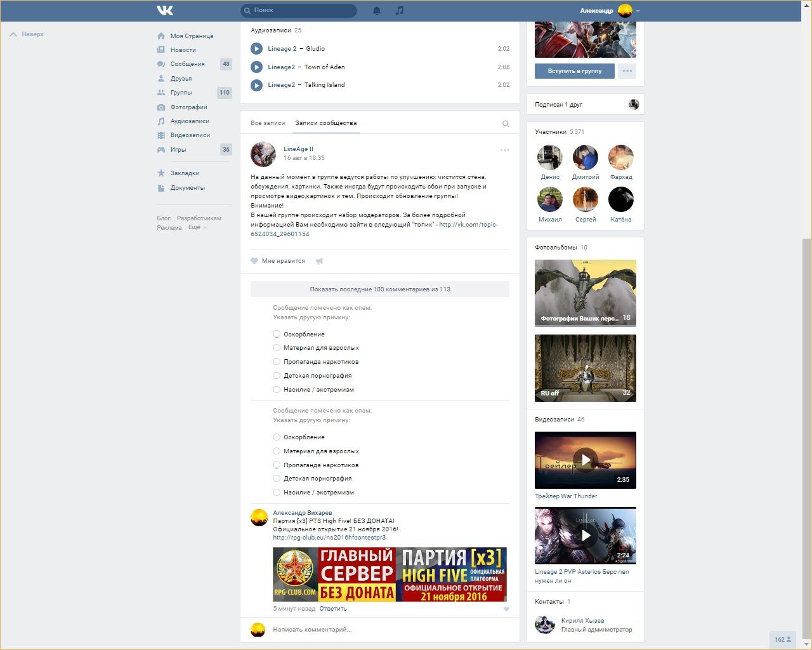Open the rpg-club.eu link in comment
This screenshot has height=650, width=812.
click(x=329, y=537)
